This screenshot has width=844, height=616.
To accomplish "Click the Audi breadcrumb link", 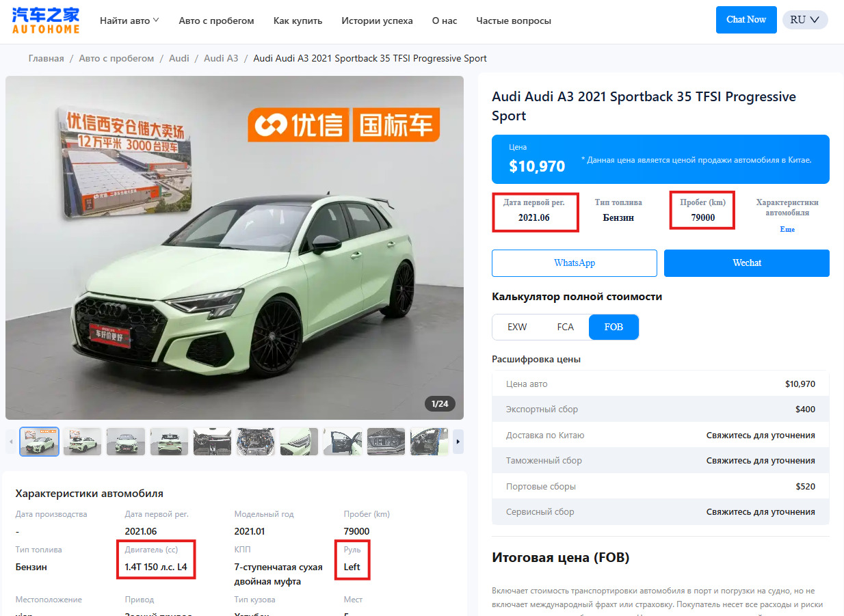I will tap(179, 58).
